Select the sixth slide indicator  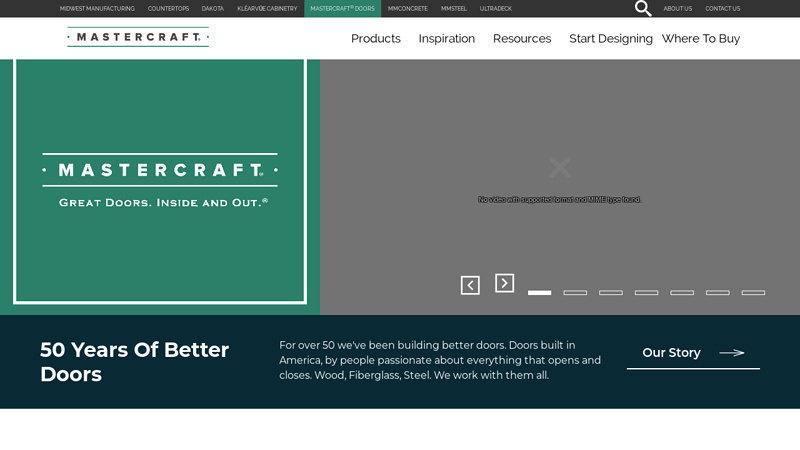point(718,292)
